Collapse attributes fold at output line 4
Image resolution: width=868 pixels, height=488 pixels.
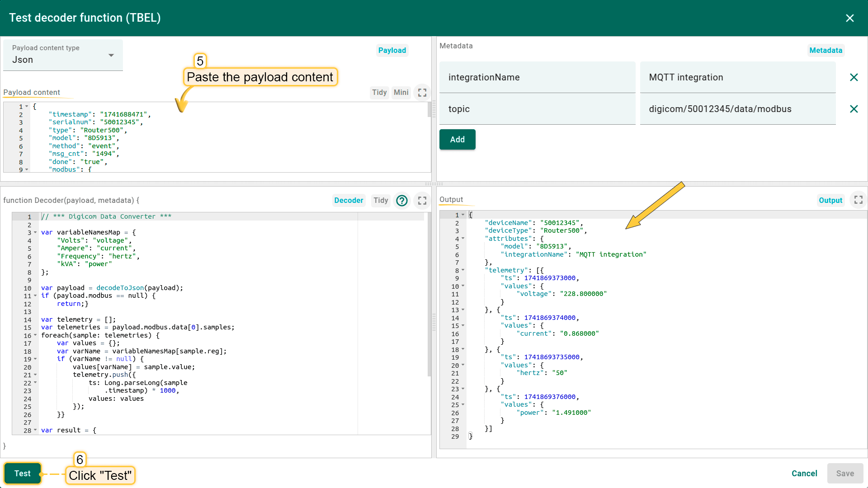[463, 239]
